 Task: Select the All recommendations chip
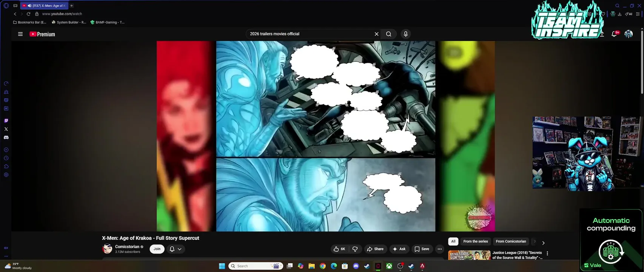click(x=453, y=241)
